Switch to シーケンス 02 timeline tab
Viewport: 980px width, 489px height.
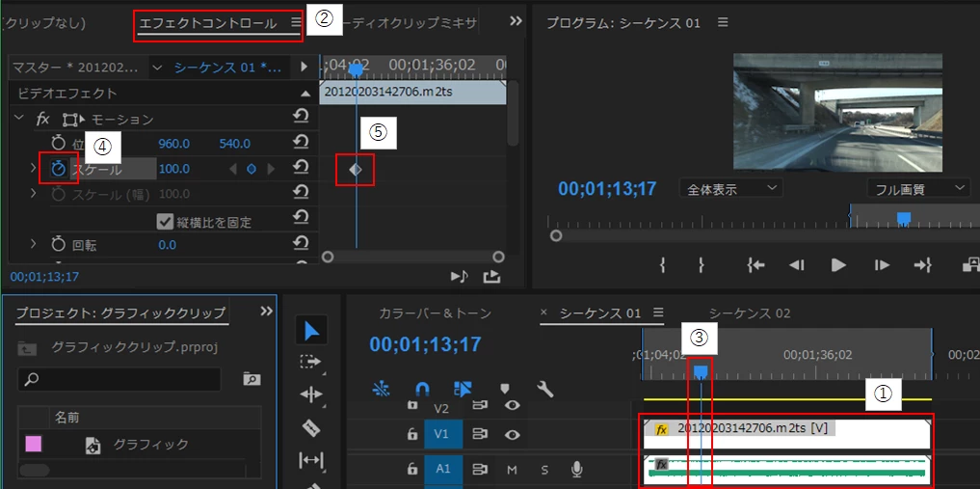tap(750, 313)
